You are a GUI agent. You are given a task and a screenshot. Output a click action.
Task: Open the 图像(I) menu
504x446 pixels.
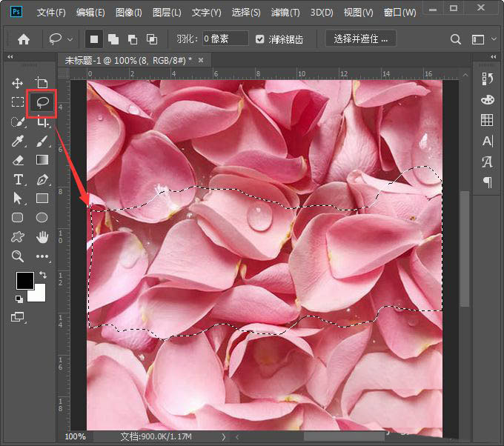[128, 13]
